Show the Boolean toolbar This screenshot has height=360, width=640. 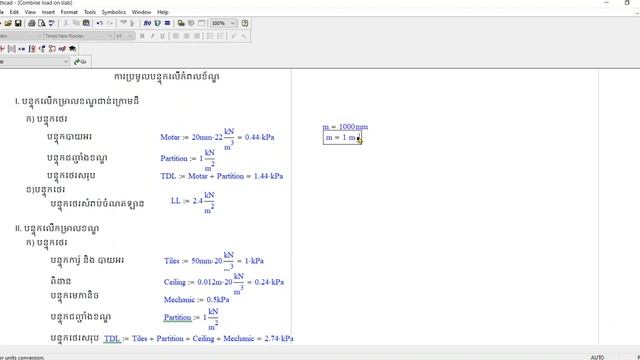(x=42, y=49)
